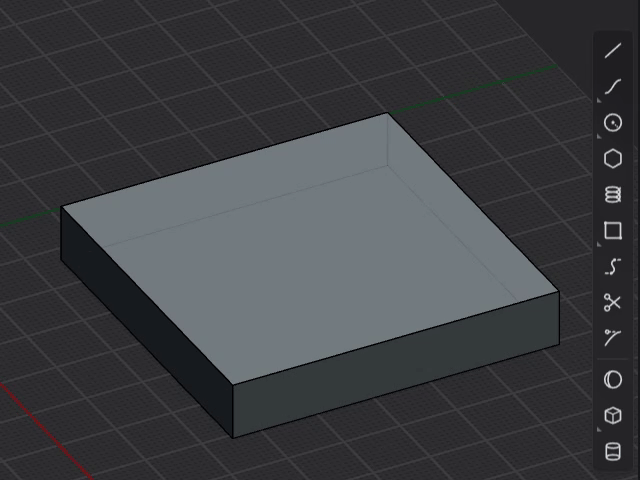Select the Spiral helix tool
Screen dimensions: 640x480
tap(613, 194)
